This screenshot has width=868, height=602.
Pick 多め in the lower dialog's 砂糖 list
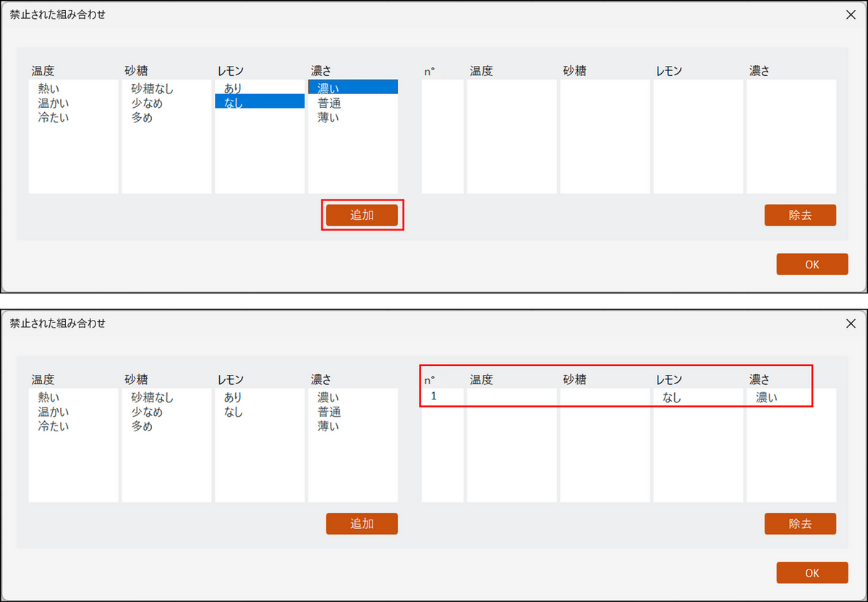pos(142,426)
